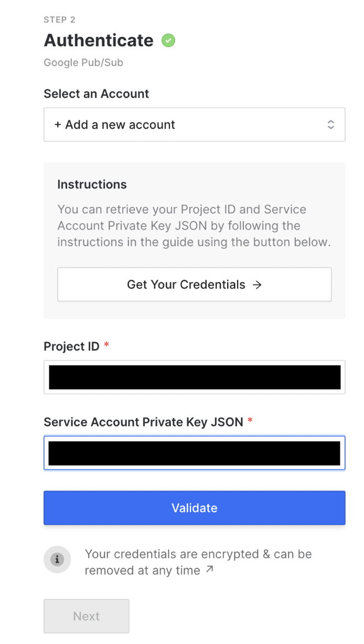The height and width of the screenshot is (644, 364).
Task: Click the green checkmark beside Authenticate
Action: (168, 40)
